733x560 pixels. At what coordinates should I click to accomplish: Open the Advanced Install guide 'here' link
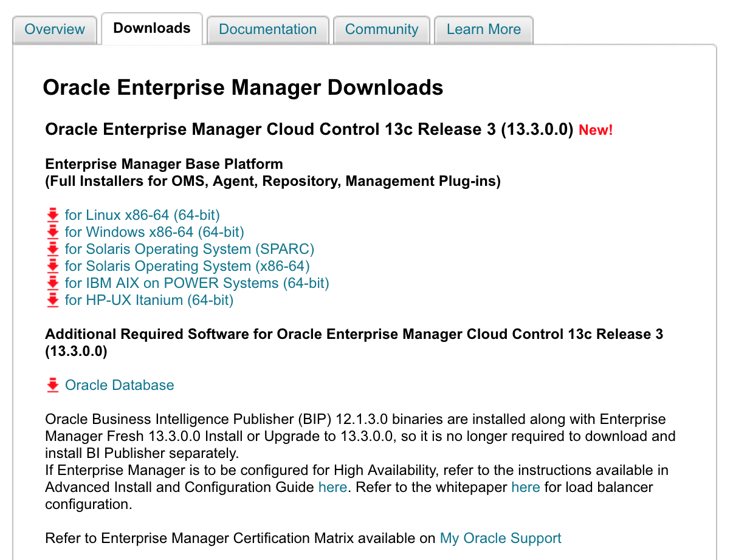(332, 487)
